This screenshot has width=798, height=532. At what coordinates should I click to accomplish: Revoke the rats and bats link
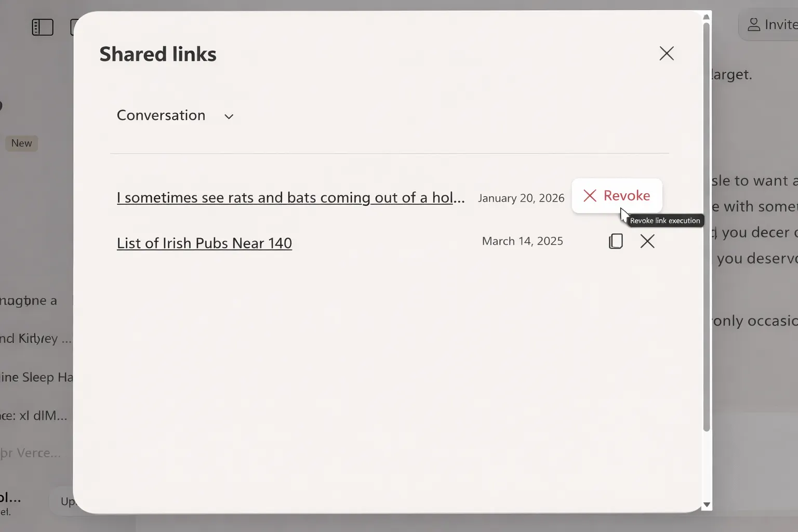click(617, 196)
